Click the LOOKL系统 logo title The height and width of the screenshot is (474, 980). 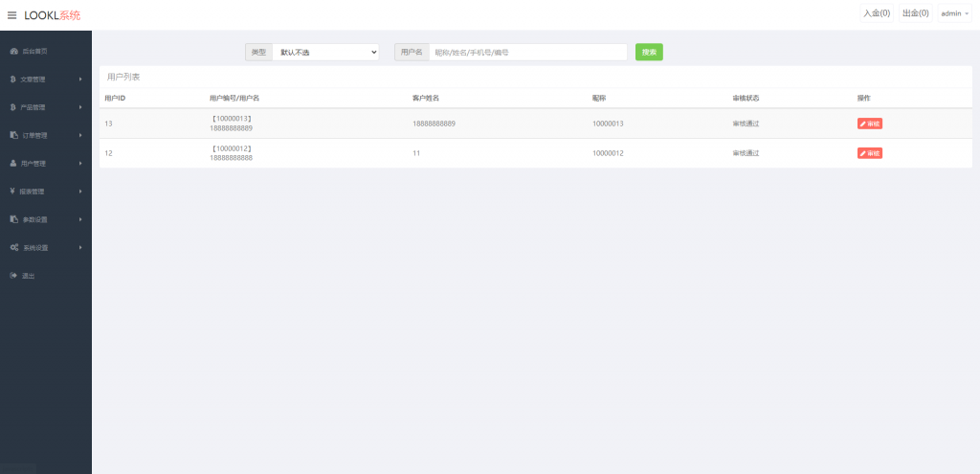pyautogui.click(x=53, y=15)
